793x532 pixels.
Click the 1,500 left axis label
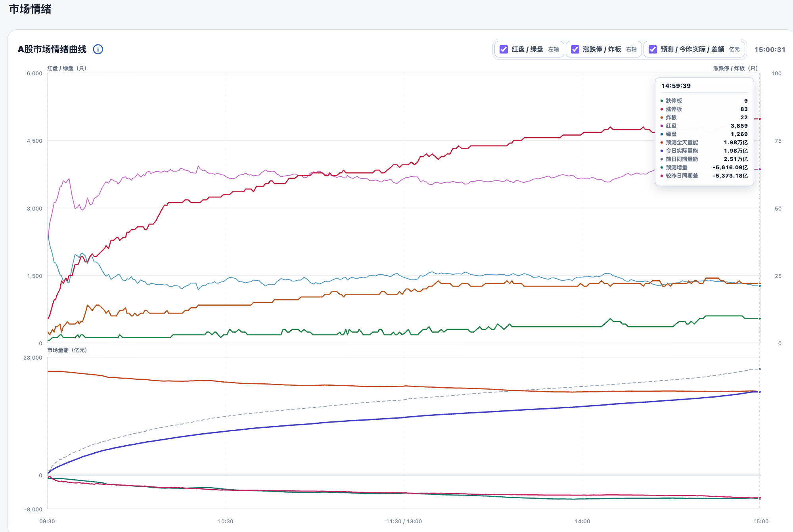coord(34,276)
